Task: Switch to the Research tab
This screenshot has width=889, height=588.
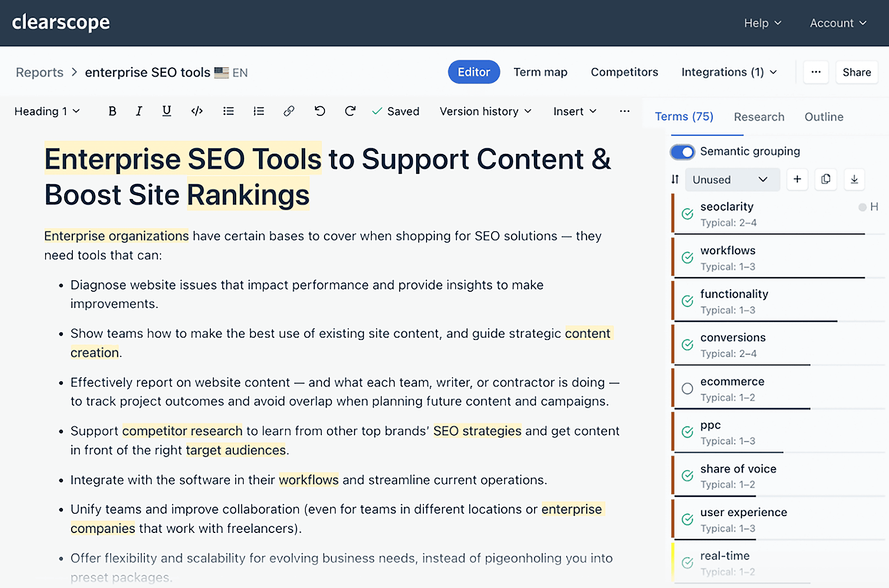Action: (x=759, y=117)
